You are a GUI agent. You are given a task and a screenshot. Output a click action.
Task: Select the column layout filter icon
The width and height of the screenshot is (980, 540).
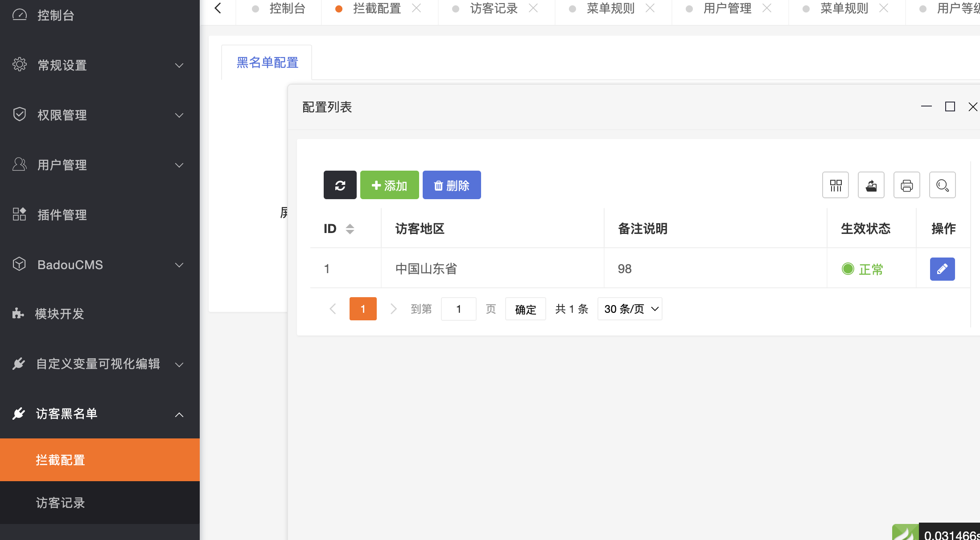(x=836, y=185)
